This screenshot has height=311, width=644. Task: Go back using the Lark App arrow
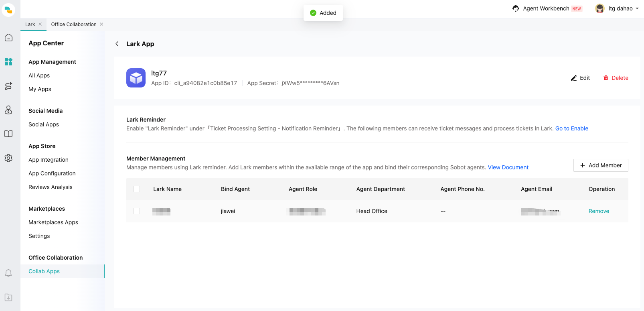coord(117,44)
